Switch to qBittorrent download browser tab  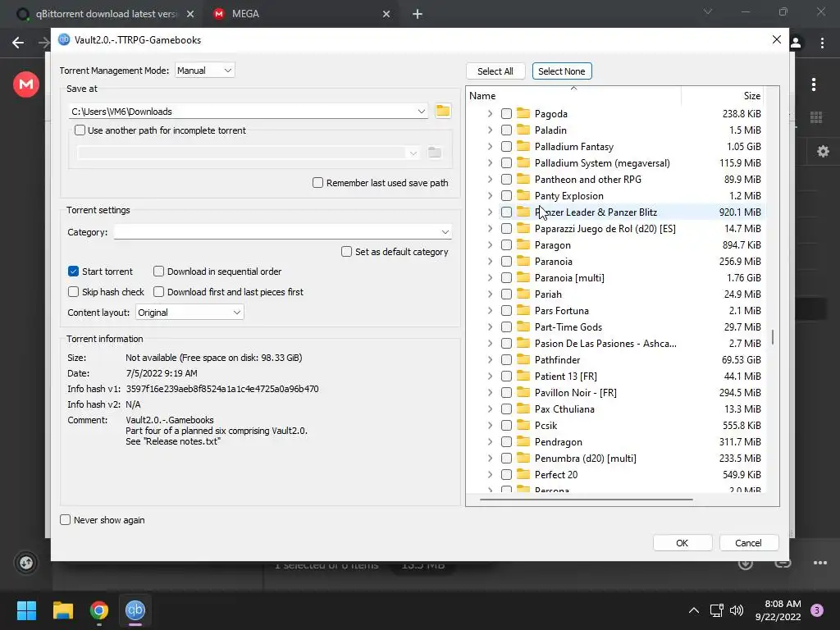105,14
